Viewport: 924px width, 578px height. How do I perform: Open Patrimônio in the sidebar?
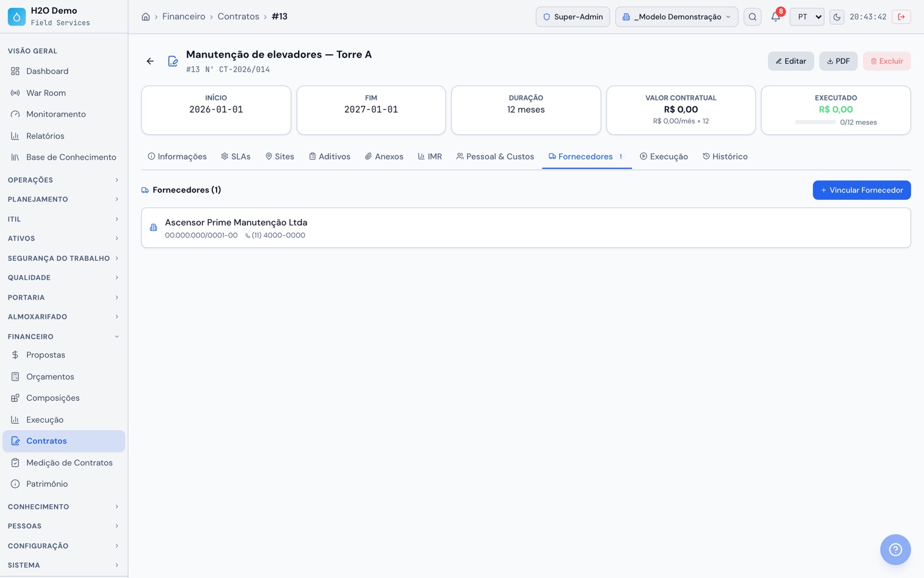64,484
